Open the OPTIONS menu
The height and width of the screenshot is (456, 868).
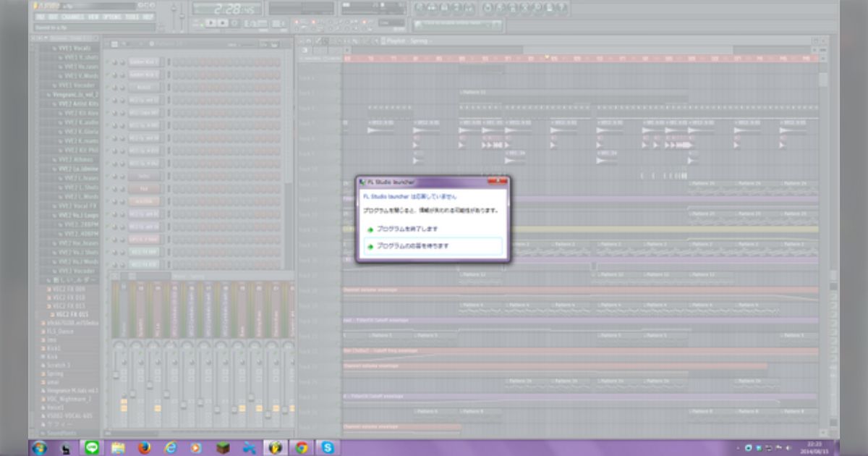point(111,16)
